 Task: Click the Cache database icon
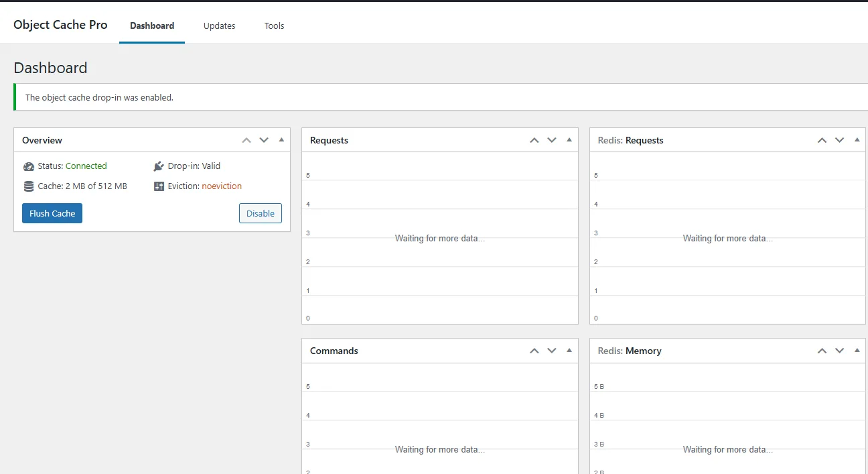click(29, 186)
